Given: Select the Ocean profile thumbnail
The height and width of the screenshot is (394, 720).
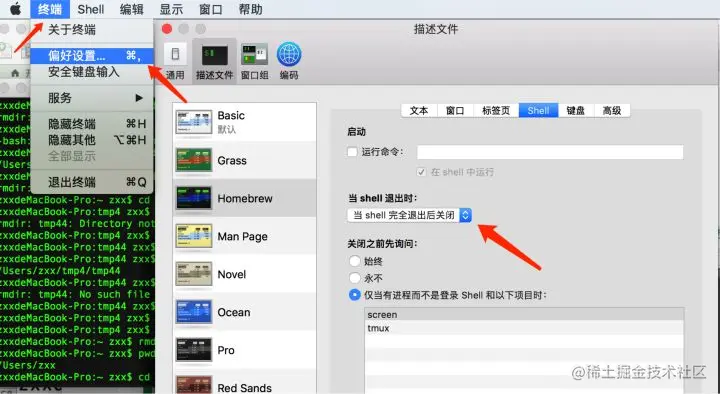Looking at the screenshot, I should pyautogui.click(x=194, y=312).
